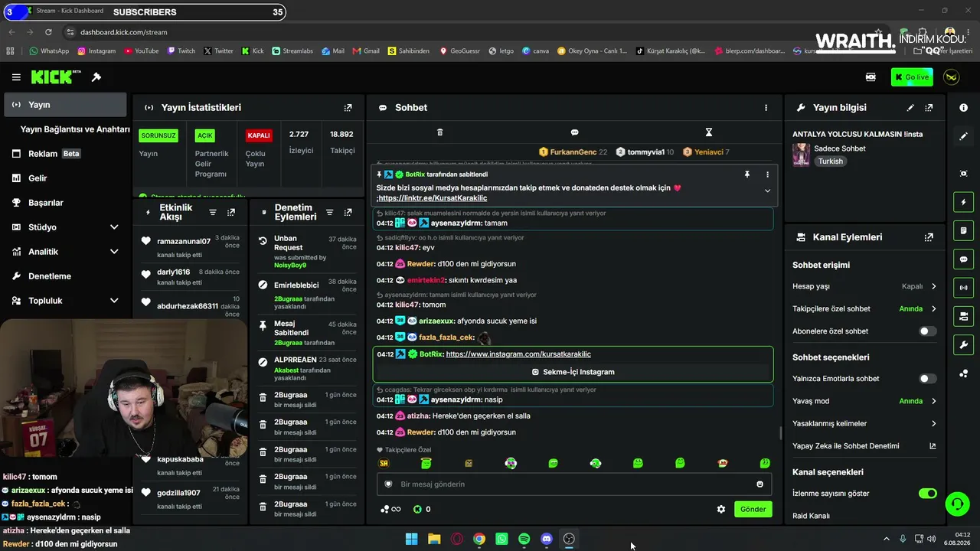
Task: Open Hesap yaşı setting
Action: (864, 286)
